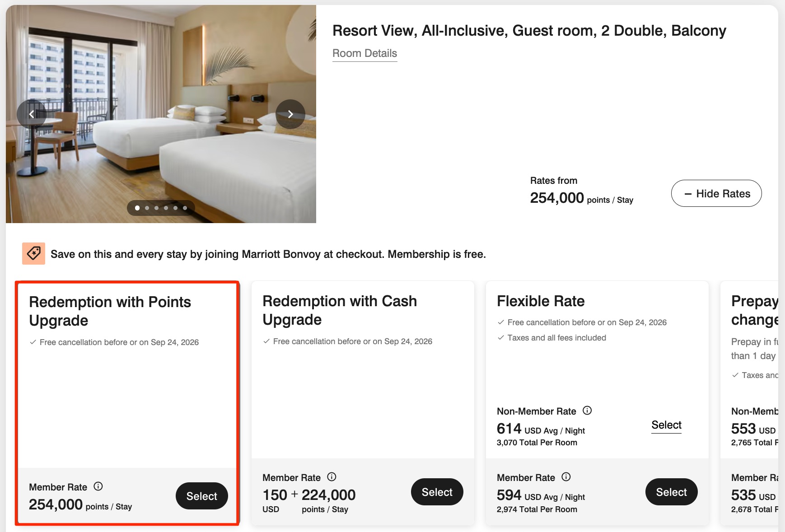Open the Bonvoy savings tag icon
Image resolution: width=785 pixels, height=532 pixels.
(34, 254)
